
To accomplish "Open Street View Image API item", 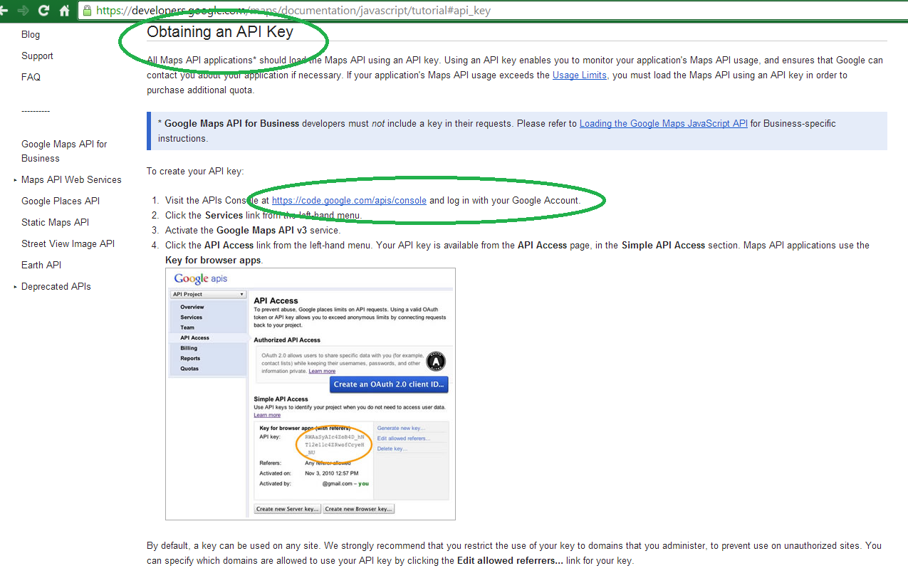I will pos(68,243).
